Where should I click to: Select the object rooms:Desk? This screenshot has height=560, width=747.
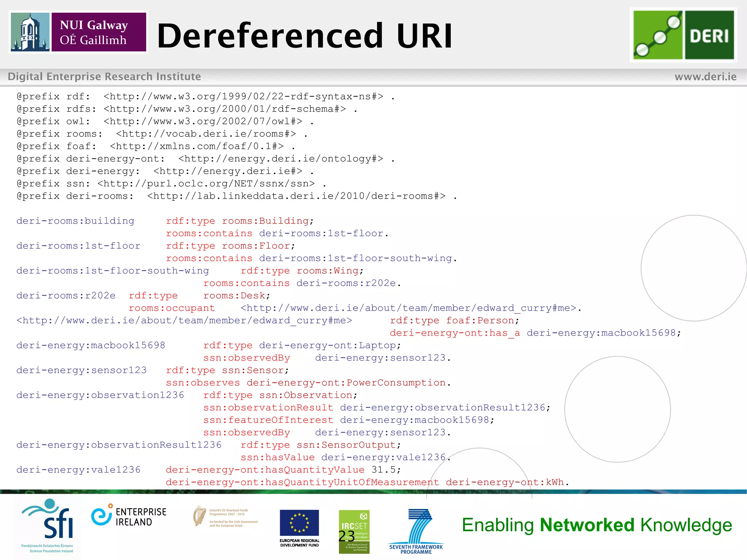point(234,295)
